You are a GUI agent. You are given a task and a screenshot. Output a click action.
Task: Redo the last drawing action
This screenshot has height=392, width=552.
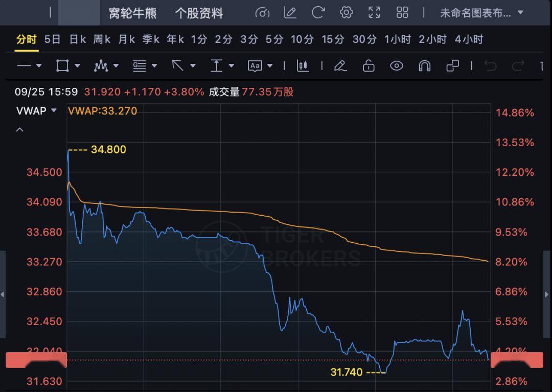coord(518,66)
